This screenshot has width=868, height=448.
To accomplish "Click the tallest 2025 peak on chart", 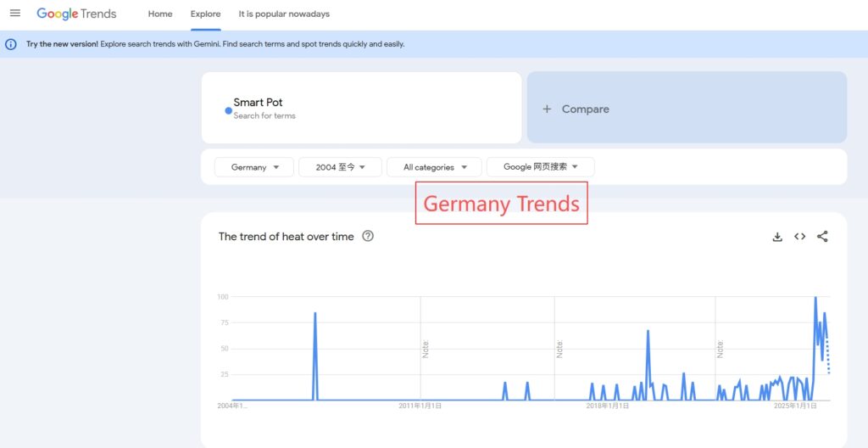I will click(815, 299).
